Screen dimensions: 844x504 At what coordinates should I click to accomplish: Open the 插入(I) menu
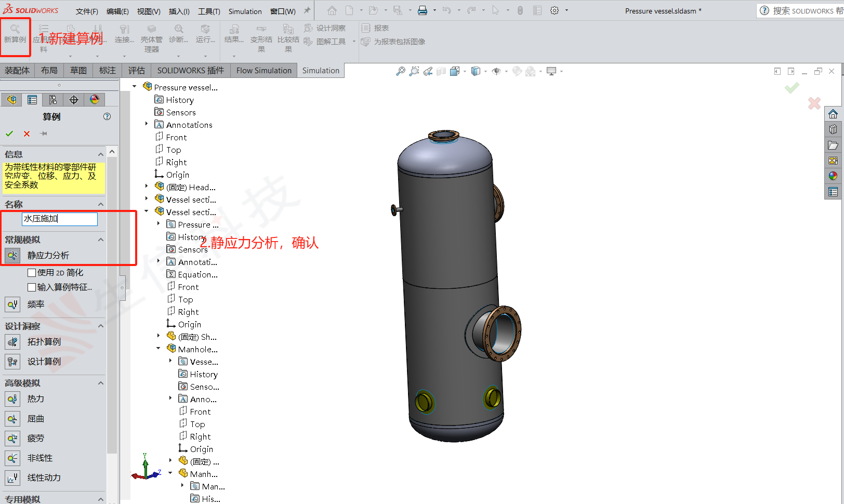tap(179, 11)
